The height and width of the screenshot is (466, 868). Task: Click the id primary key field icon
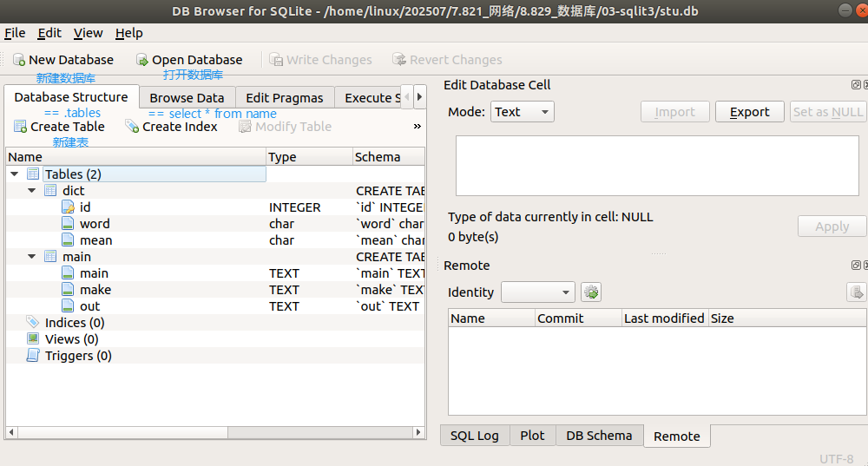point(68,207)
